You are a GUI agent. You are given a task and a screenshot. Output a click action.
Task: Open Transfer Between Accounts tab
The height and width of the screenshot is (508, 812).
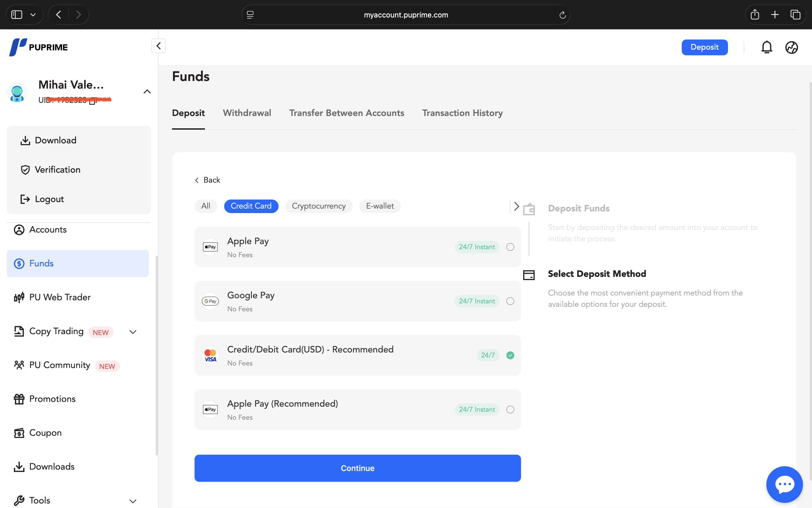coord(347,113)
